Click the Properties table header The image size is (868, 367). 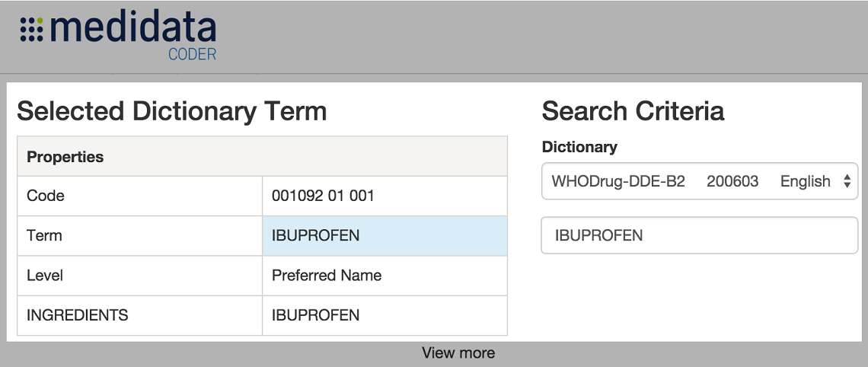click(263, 157)
